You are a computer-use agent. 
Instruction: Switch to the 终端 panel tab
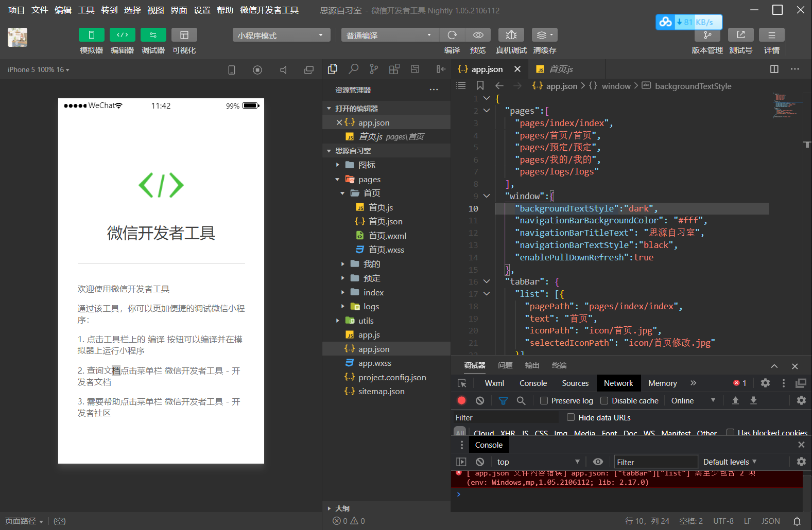click(559, 365)
